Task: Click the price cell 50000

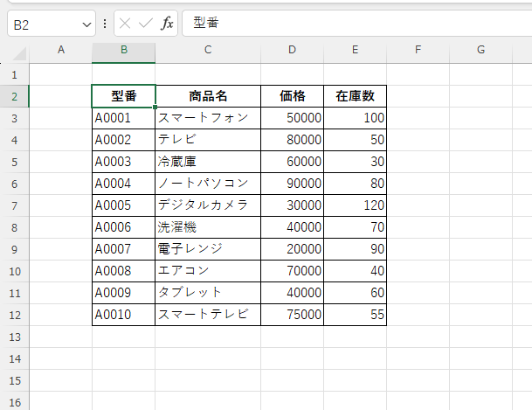Action: click(x=292, y=118)
